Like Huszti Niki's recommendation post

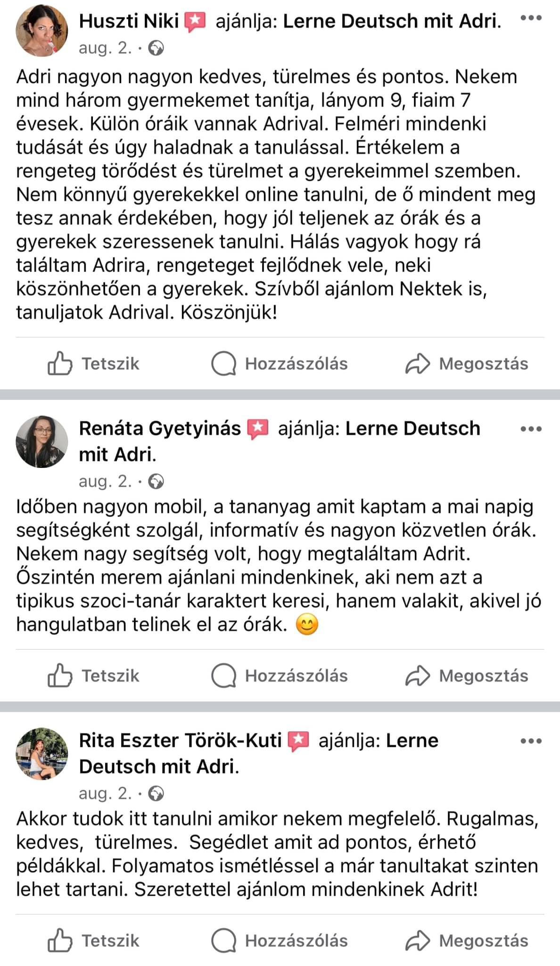tap(93, 364)
